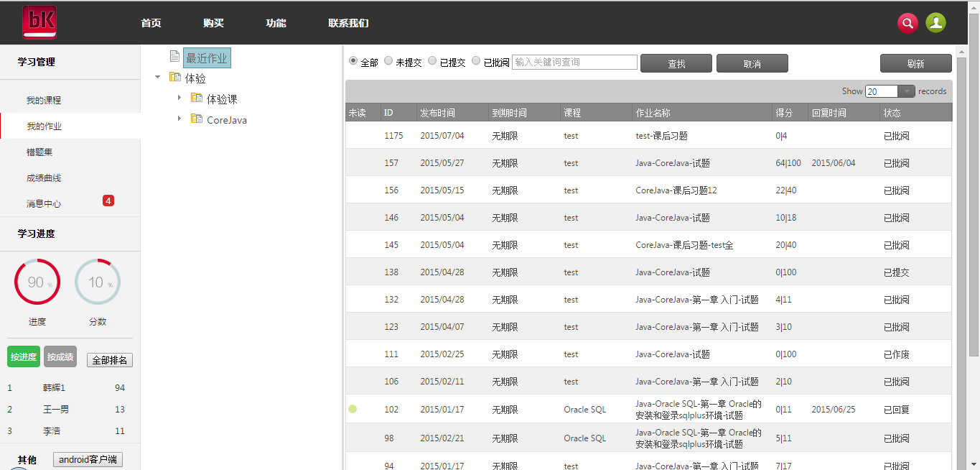This screenshot has height=470, width=980.
Task: Expand the 体验课 tree node
Action: [179, 98]
